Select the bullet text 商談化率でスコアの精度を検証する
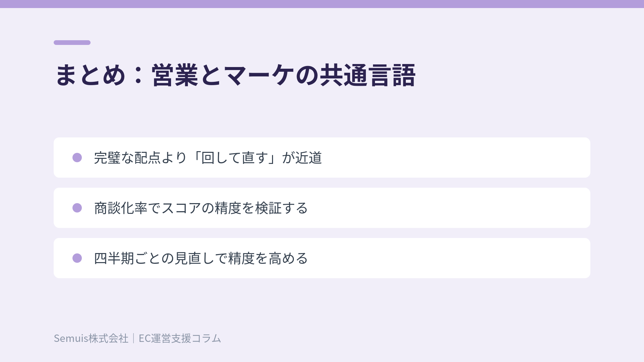The width and height of the screenshot is (644, 362). click(x=201, y=208)
